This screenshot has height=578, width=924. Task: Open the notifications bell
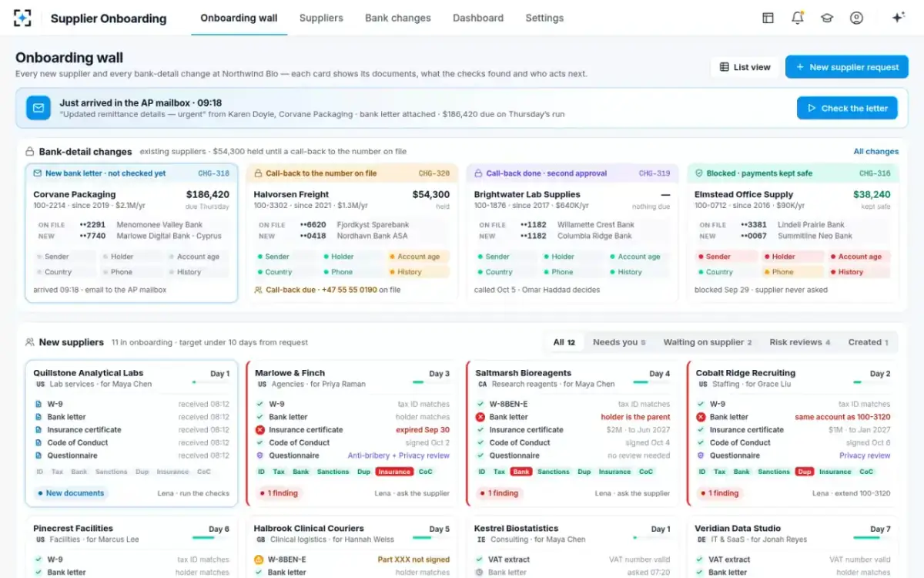tap(798, 18)
